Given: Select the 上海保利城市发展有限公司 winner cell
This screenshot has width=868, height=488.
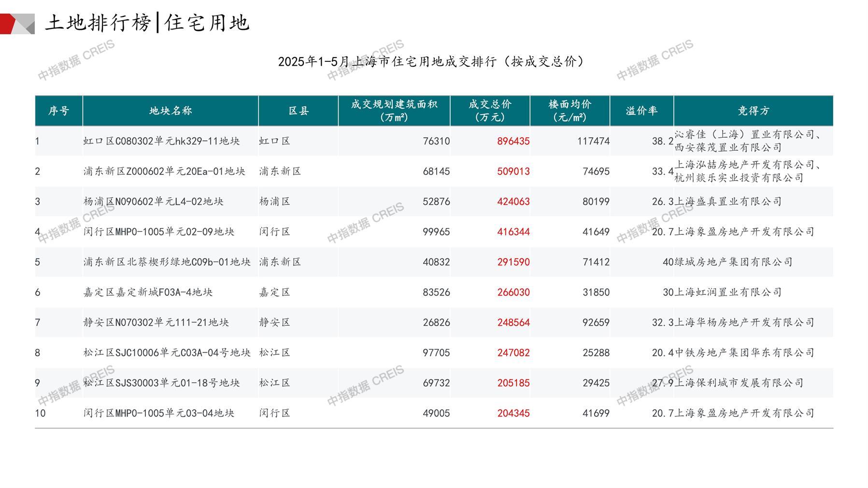Looking at the screenshot, I should [739, 383].
